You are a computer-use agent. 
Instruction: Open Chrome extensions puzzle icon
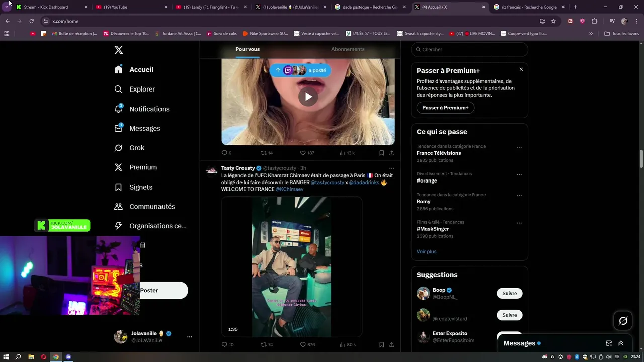594,21
